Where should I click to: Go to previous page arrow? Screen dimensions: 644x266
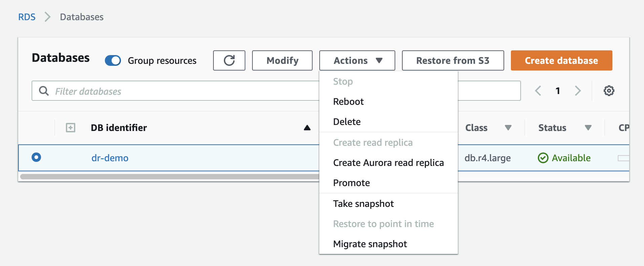click(x=538, y=91)
